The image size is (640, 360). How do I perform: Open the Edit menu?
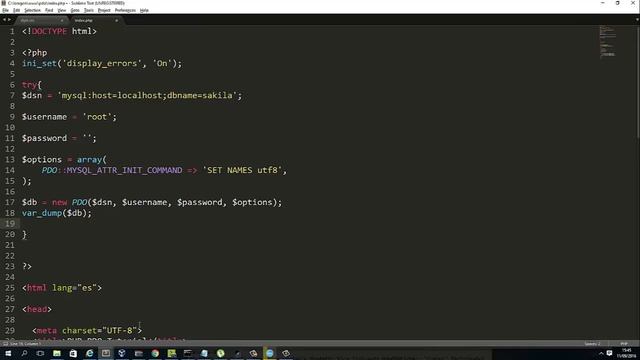(16, 10)
